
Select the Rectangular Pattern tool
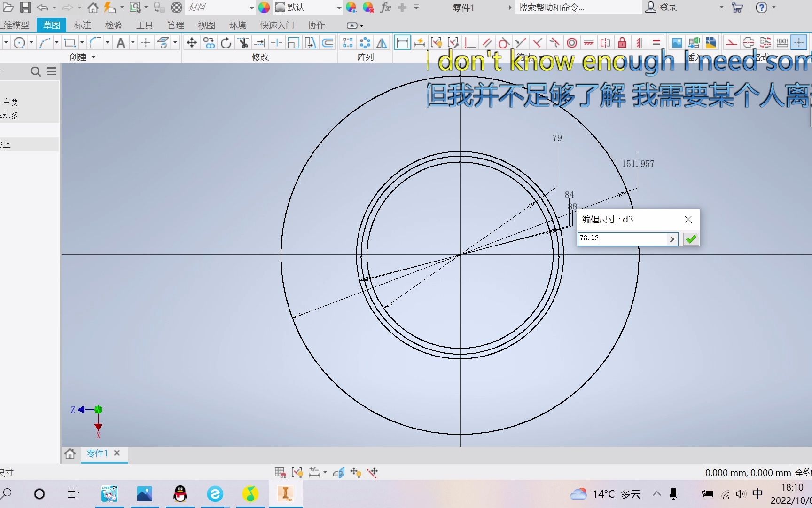tap(348, 43)
